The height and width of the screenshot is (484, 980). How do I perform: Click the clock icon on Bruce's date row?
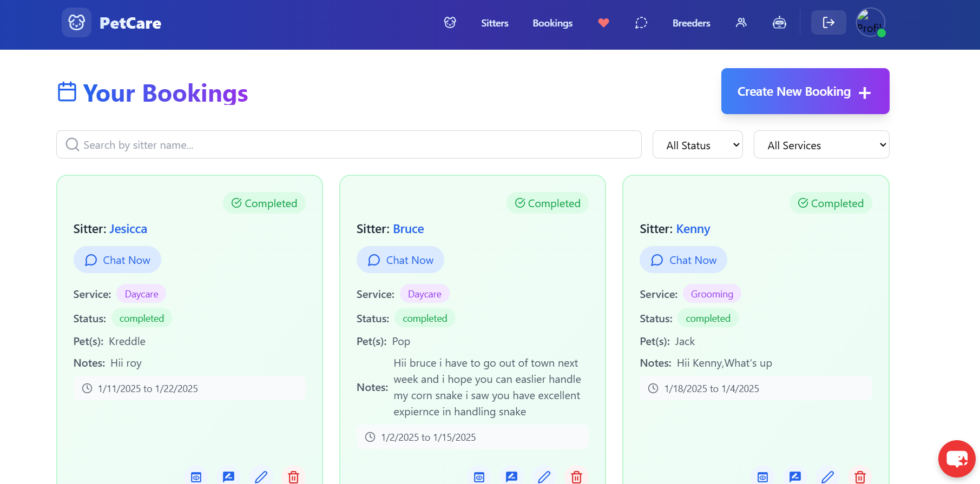pyautogui.click(x=370, y=437)
